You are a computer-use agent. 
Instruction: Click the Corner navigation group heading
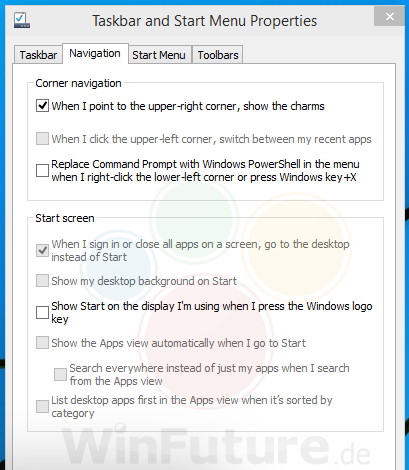point(78,83)
